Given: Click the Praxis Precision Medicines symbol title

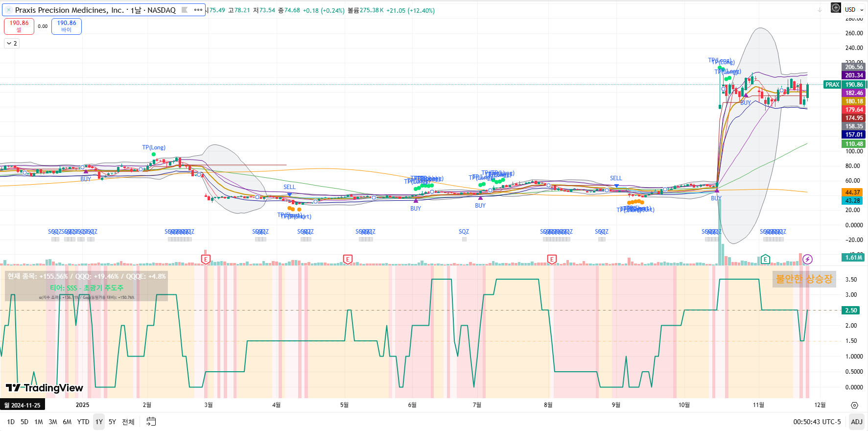Looking at the screenshot, I should [x=70, y=10].
